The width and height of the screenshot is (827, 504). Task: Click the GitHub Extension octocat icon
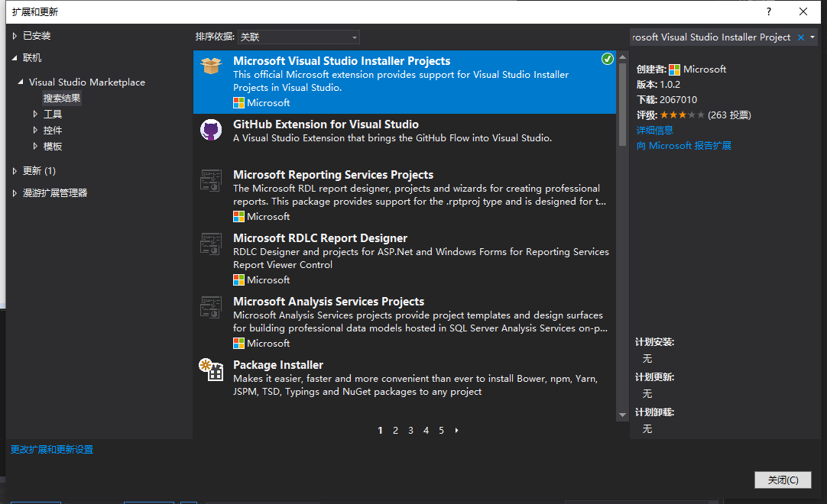[211, 130]
